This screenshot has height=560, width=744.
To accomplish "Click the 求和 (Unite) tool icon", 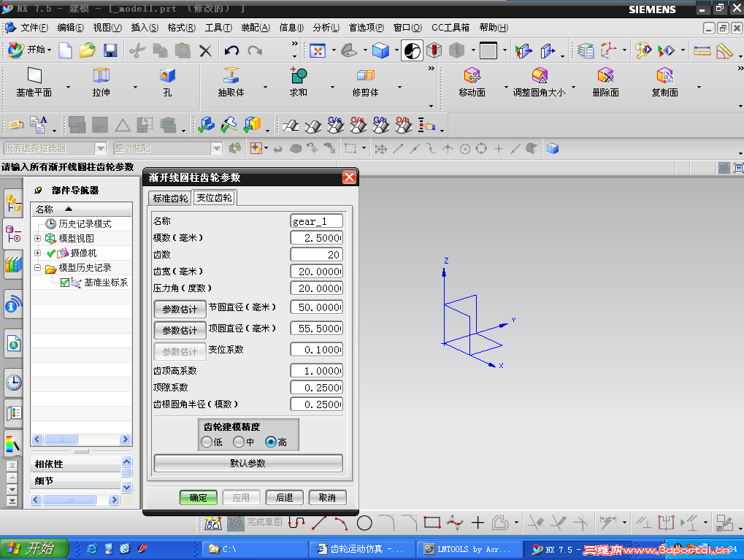I will (x=298, y=82).
